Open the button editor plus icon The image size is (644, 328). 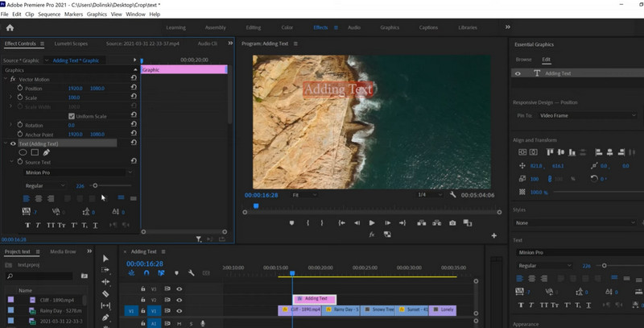494,235
